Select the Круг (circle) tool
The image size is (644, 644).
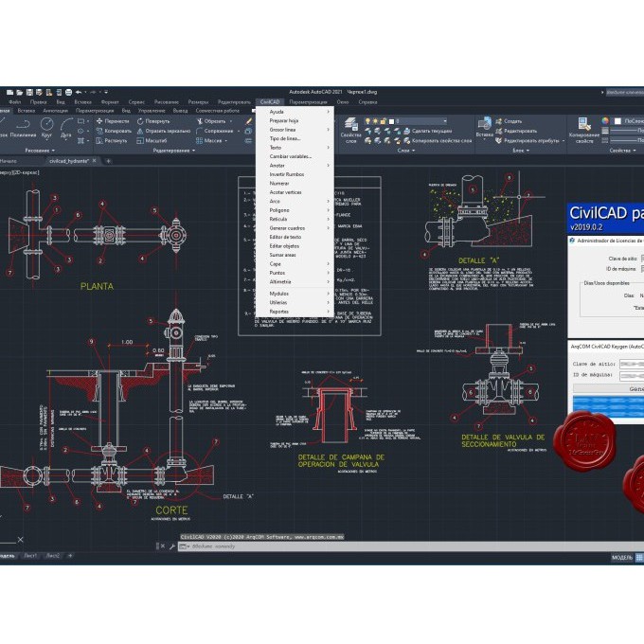(46, 127)
